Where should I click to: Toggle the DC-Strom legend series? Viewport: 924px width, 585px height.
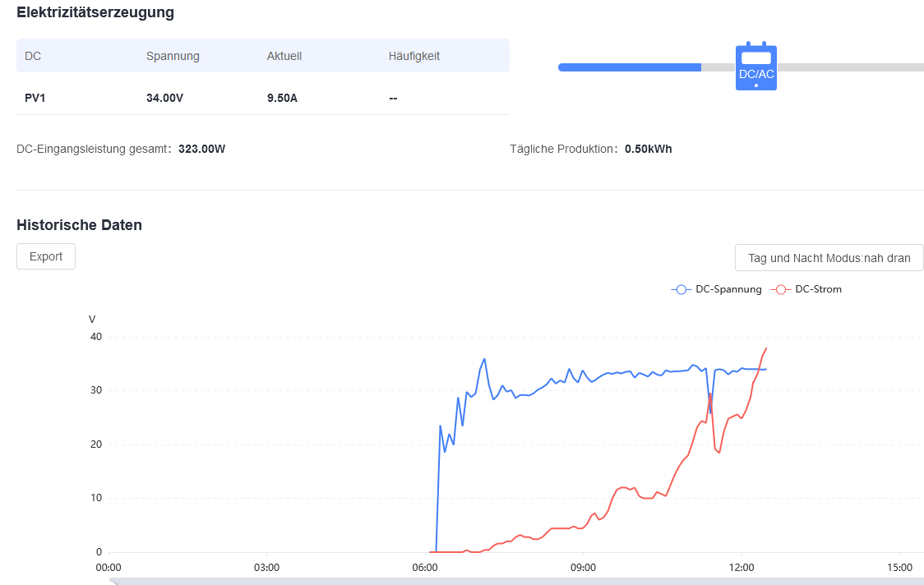pos(818,289)
